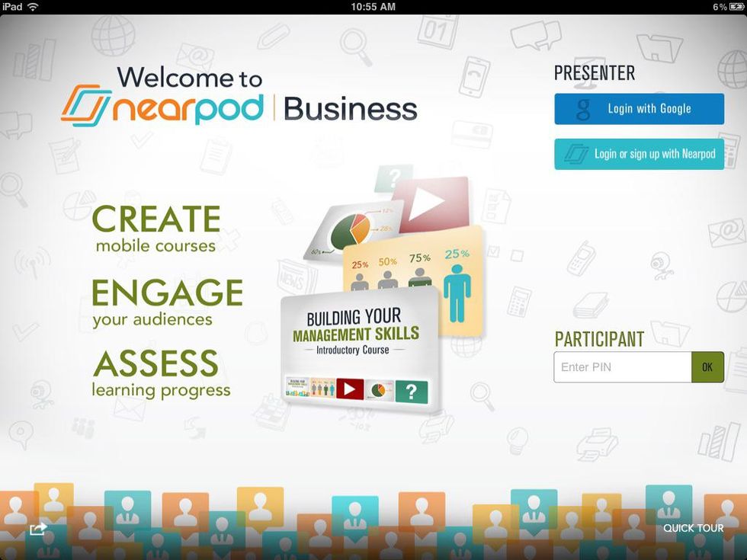Tap the share arrow icon
747x560 pixels.
(x=38, y=528)
